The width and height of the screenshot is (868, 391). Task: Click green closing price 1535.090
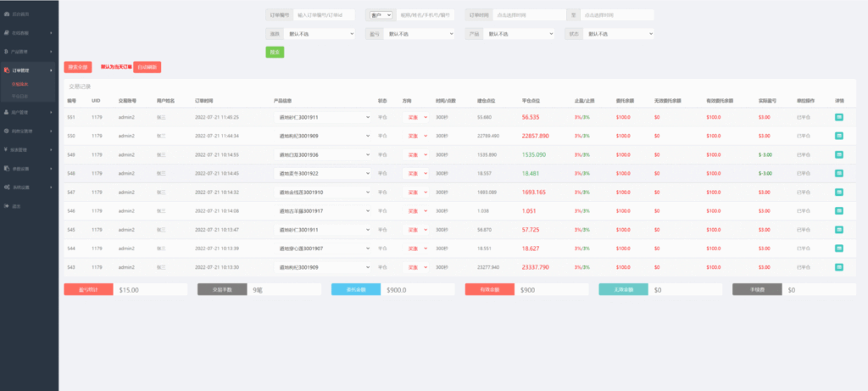[534, 154]
